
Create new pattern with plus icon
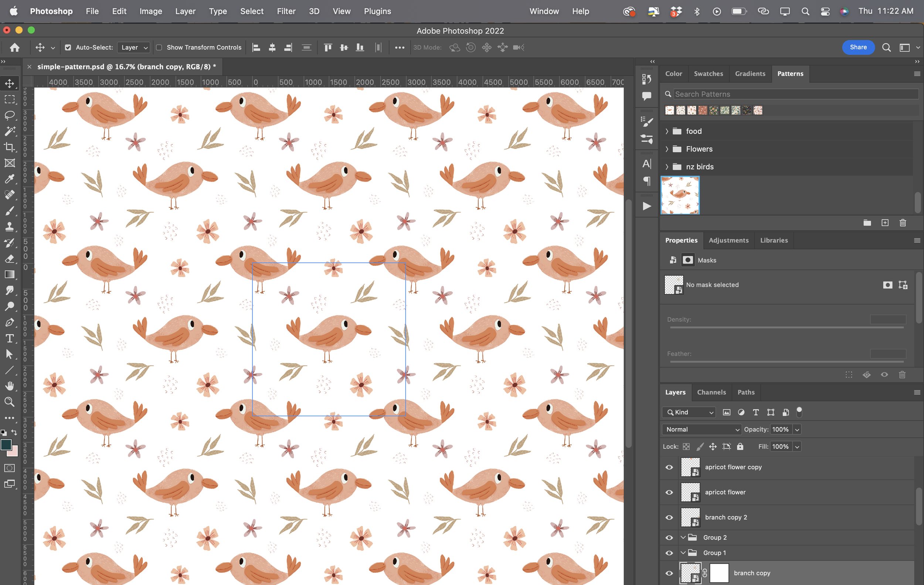(x=885, y=223)
